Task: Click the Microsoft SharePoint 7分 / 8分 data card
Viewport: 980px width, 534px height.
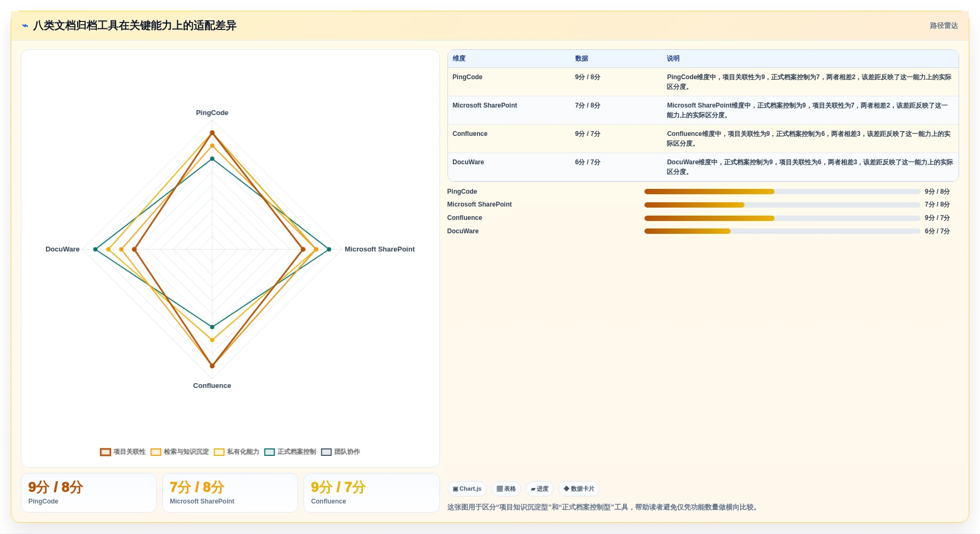Action: pyautogui.click(x=230, y=493)
